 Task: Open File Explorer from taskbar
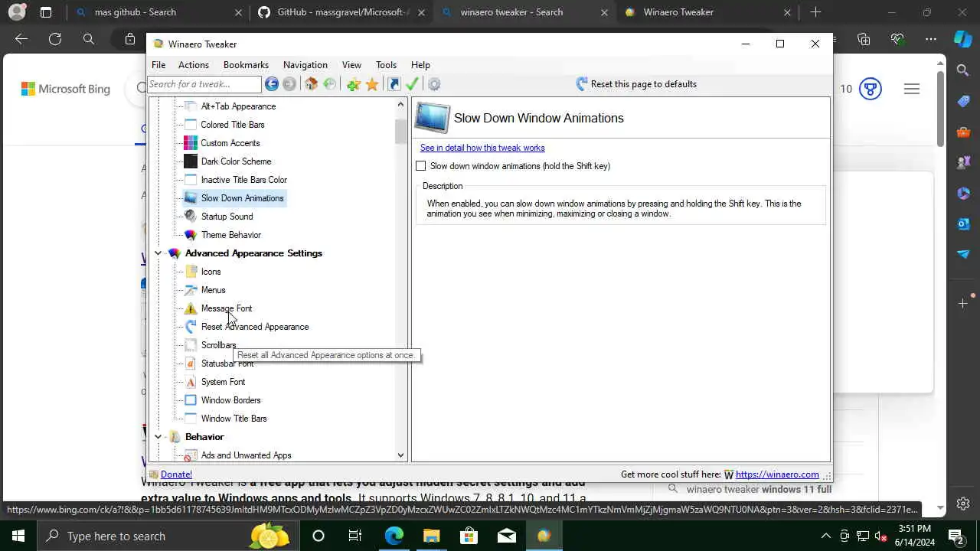pyautogui.click(x=431, y=536)
